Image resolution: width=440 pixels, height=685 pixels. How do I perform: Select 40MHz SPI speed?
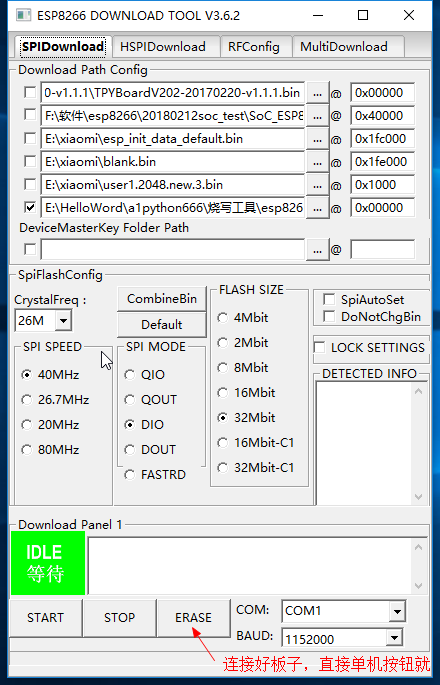(50, 374)
